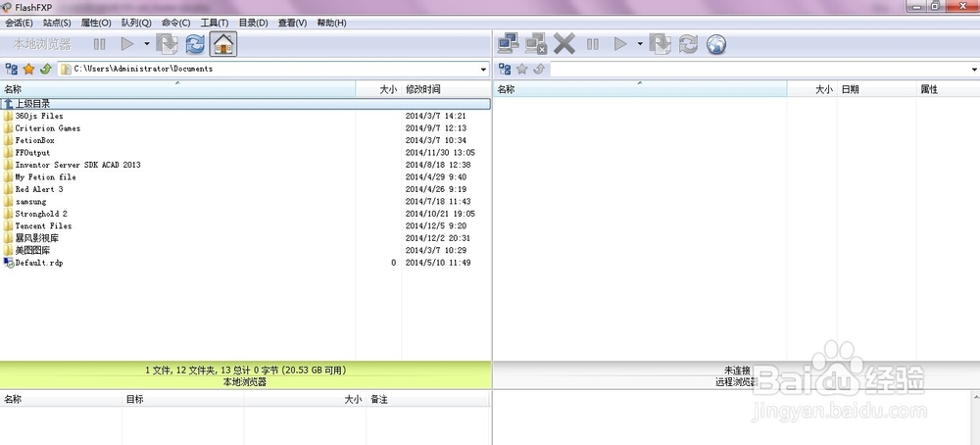The image size is (980, 445).
Task: Sort local files by 名称 column
Action: [177, 89]
